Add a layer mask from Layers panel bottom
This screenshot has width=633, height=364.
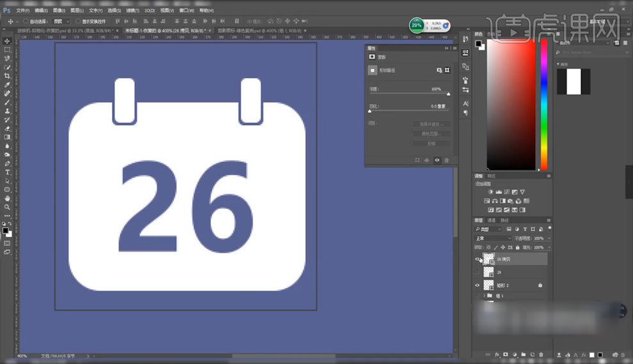(506, 354)
